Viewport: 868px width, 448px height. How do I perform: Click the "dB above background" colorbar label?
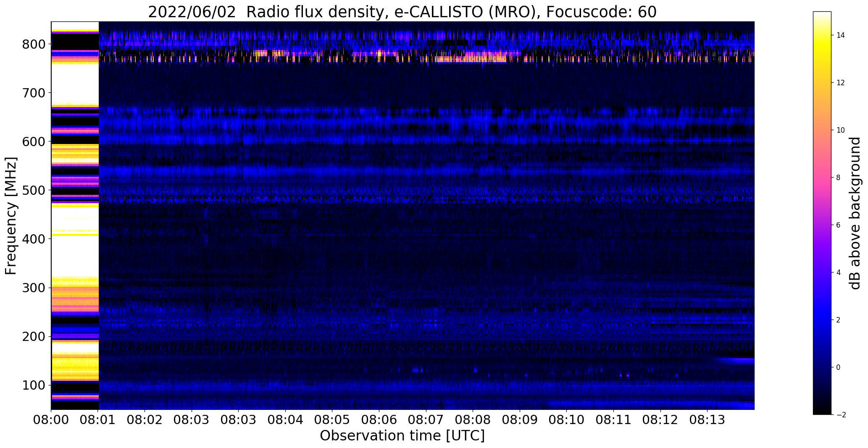coord(855,213)
